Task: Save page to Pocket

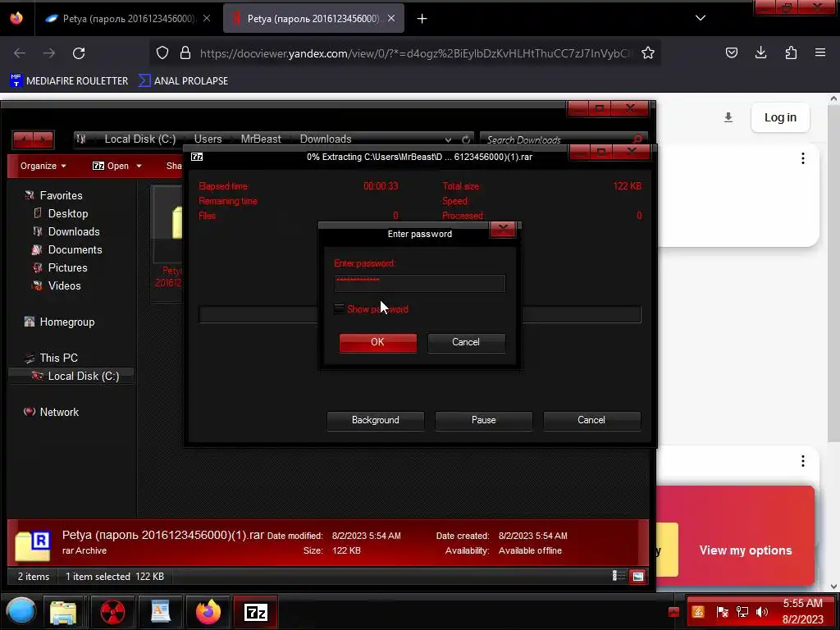Action: click(731, 52)
